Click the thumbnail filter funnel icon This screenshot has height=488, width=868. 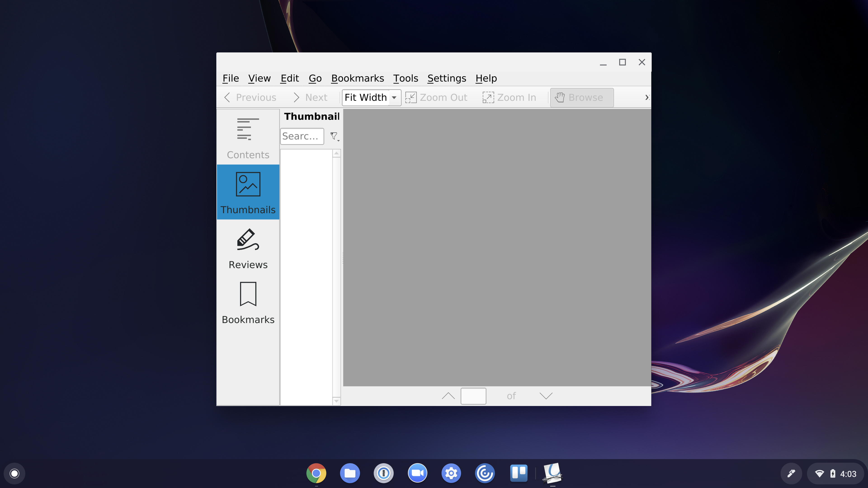[x=334, y=136]
